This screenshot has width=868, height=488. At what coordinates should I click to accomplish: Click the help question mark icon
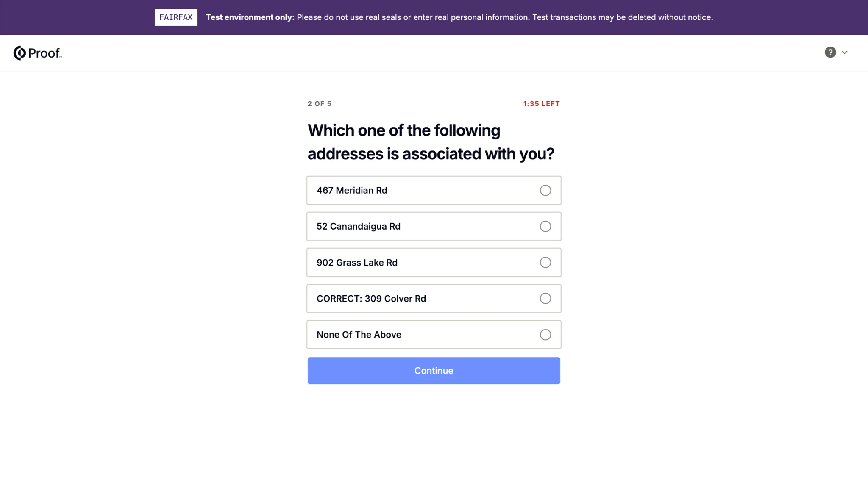coord(830,53)
